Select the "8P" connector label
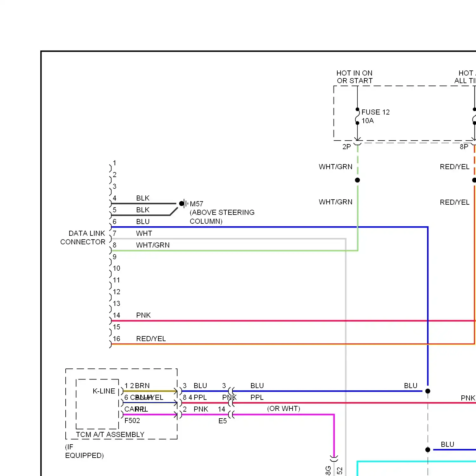 tap(464, 147)
